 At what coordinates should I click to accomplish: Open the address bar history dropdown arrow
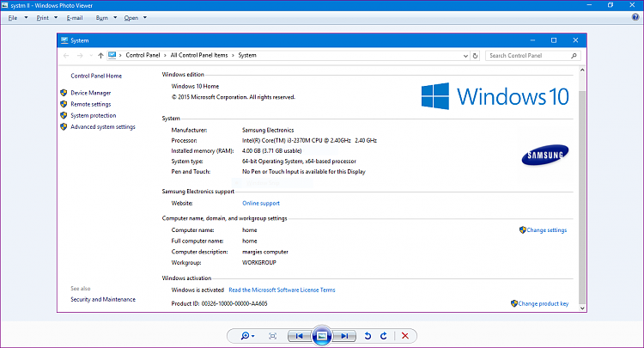(465, 56)
